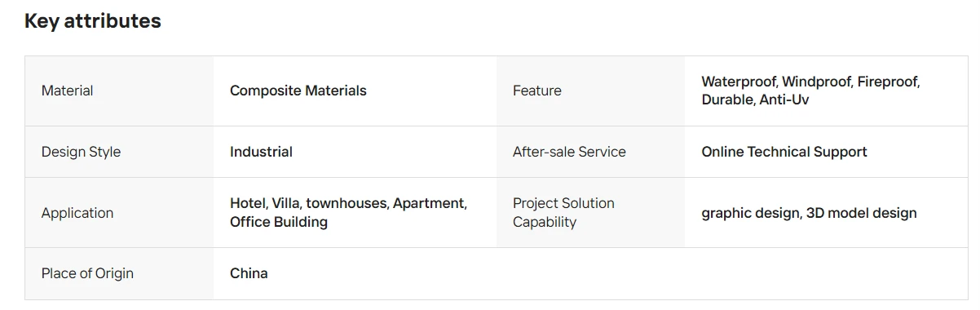Select the Design Style label
This screenshot has width=980, height=310.
click(81, 152)
